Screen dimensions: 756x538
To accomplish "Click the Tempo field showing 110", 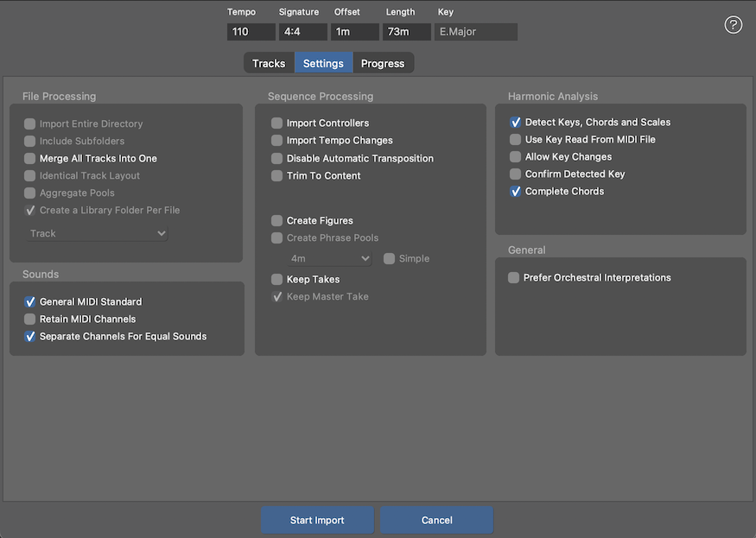I will tap(251, 32).
